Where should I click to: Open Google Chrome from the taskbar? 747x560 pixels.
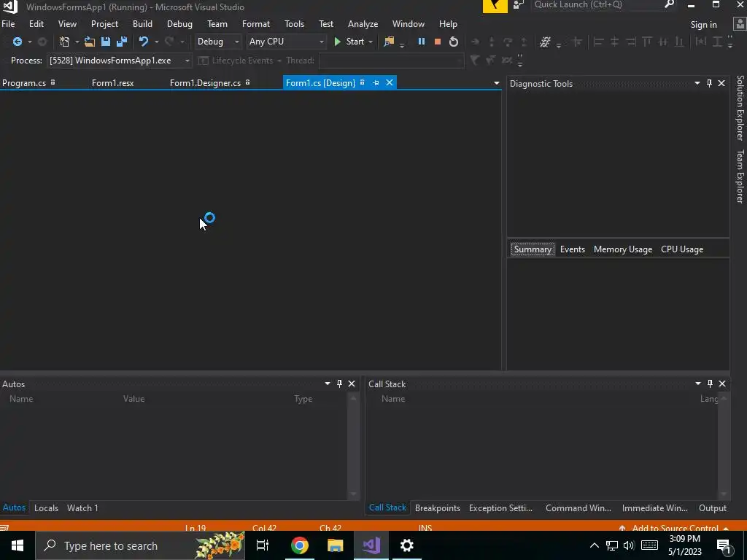click(300, 545)
